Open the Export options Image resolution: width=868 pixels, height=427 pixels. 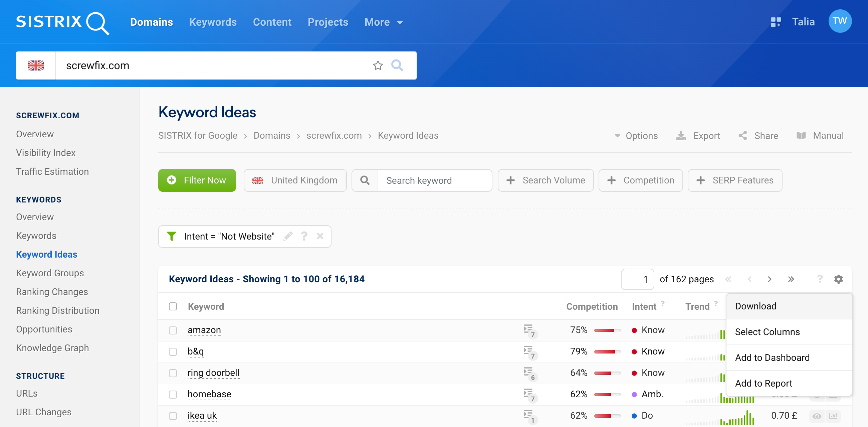point(699,135)
